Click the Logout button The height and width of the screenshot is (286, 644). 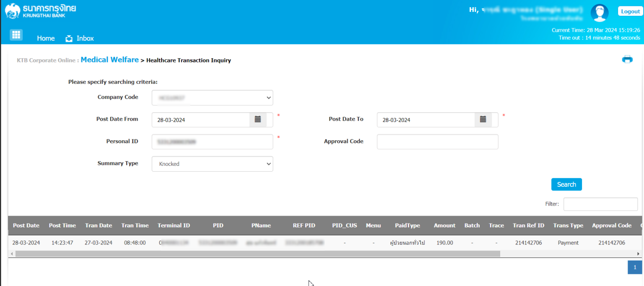tap(630, 11)
